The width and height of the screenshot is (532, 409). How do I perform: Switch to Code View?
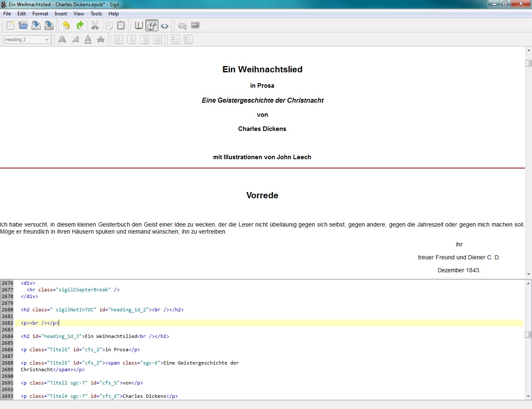point(165,26)
